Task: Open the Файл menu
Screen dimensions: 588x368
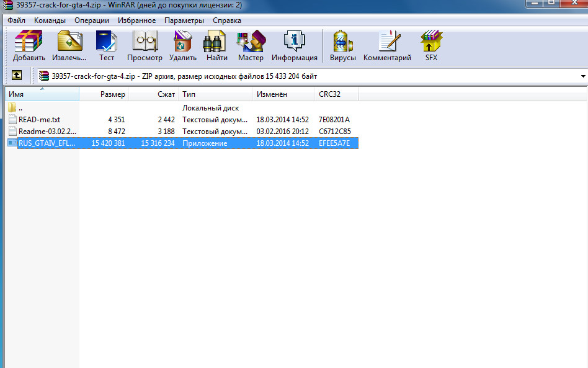Action: pos(17,20)
